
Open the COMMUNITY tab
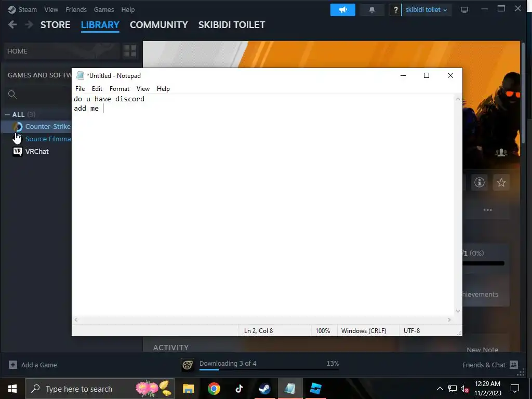click(159, 25)
